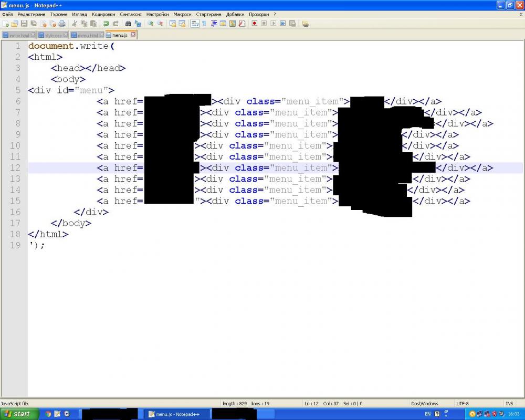Open the Настройки menu

pos(157,14)
